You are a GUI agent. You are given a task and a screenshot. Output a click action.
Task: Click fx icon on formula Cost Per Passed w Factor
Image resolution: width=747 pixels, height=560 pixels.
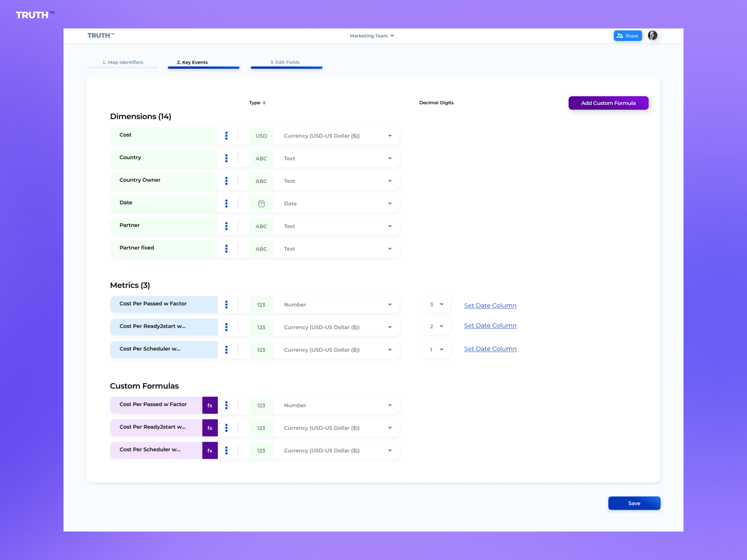(x=210, y=405)
